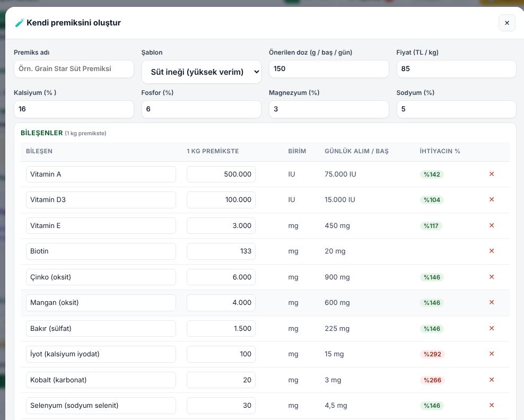Click the BİLEŞENLER section heading

click(42, 133)
